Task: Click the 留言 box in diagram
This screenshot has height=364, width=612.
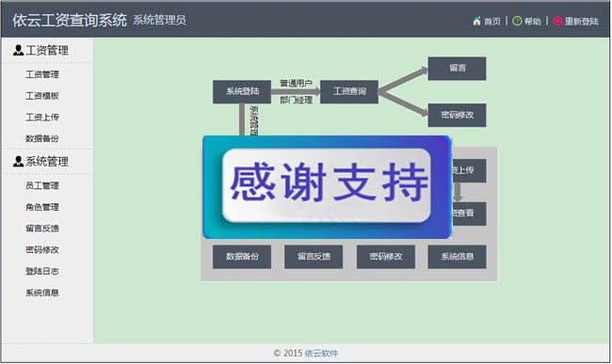Action: coord(457,69)
